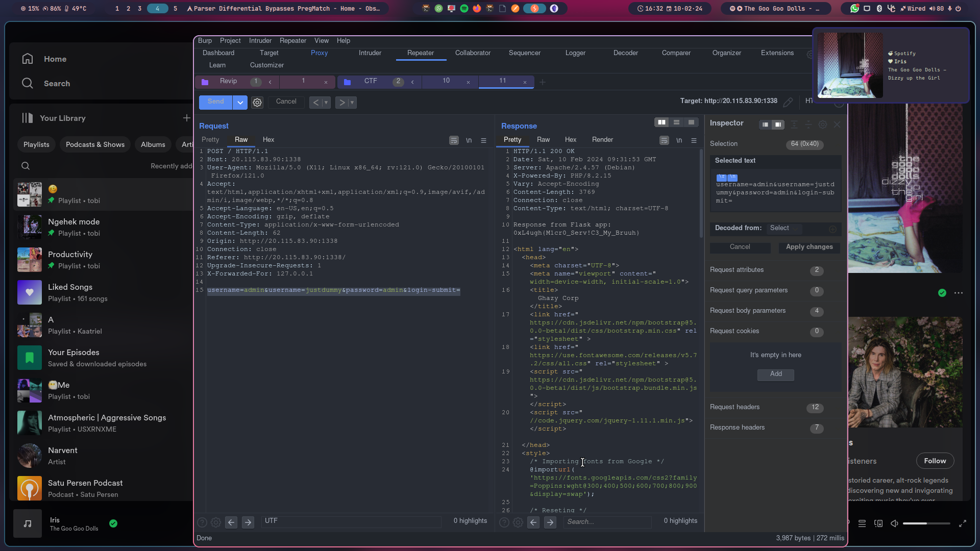Go forward to next request in history

tap(342, 103)
